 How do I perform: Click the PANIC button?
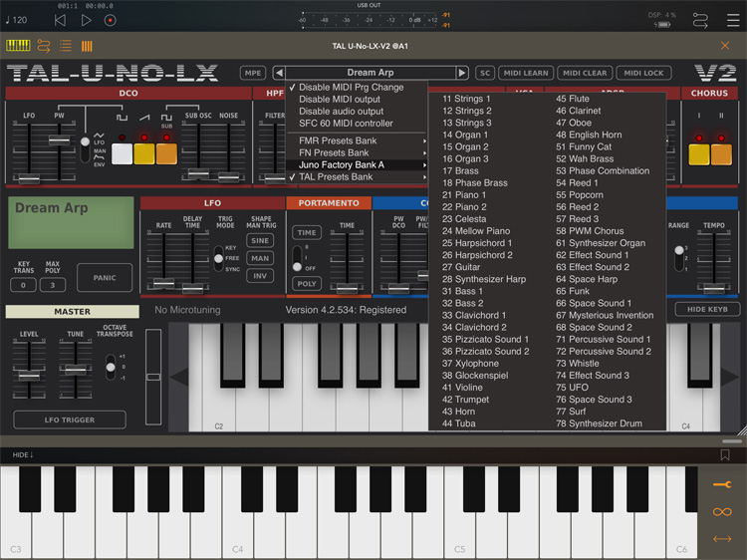coord(105,277)
